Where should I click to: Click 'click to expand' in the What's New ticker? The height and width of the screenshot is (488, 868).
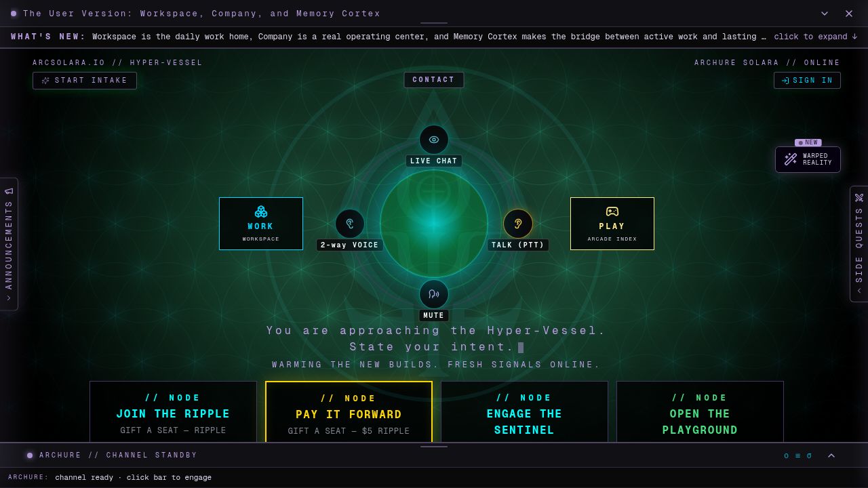point(816,37)
